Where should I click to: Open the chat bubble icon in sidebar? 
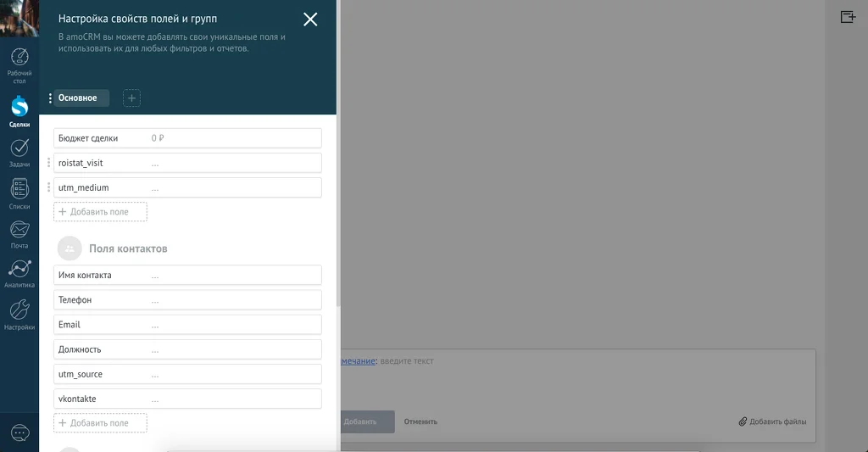pyautogui.click(x=20, y=432)
